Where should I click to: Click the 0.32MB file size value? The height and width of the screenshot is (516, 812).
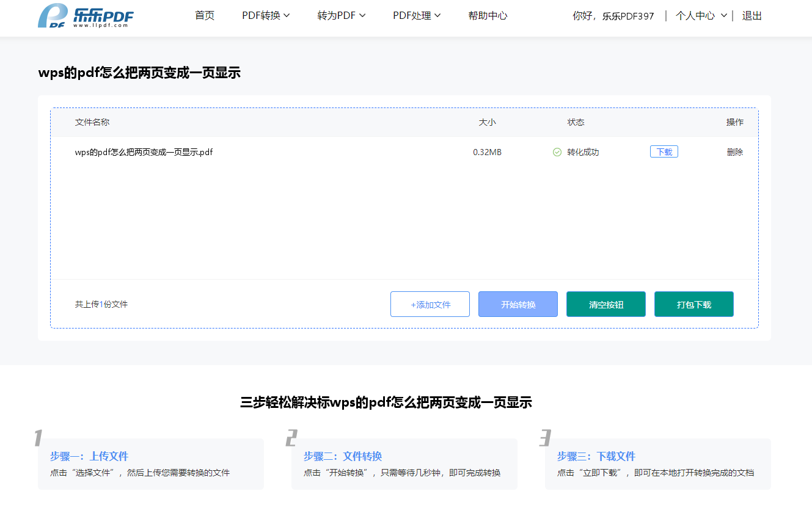[487, 152]
